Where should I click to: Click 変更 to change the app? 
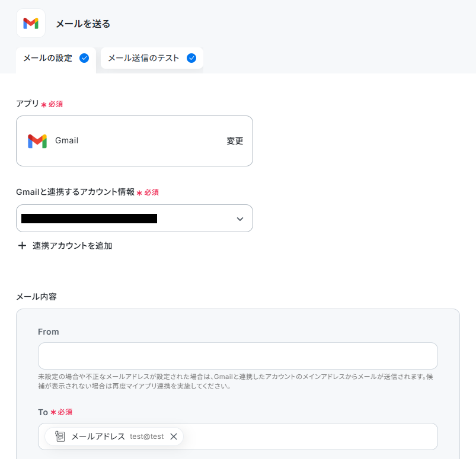(x=235, y=141)
